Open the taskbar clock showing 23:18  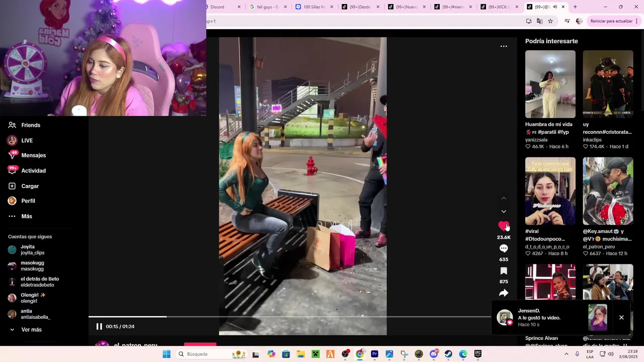pyautogui.click(x=628, y=354)
